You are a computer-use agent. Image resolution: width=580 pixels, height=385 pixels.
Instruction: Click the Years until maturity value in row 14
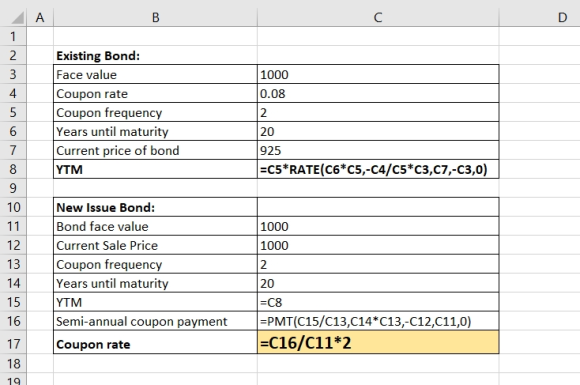tap(378, 283)
